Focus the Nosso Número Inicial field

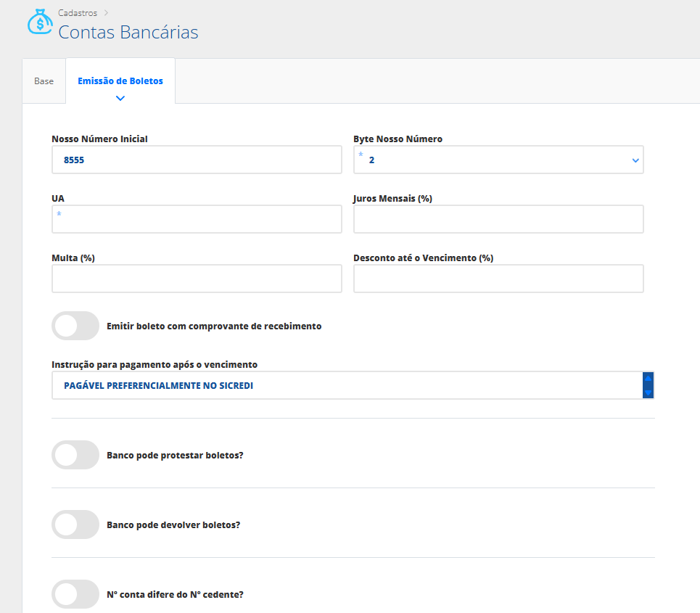point(197,160)
